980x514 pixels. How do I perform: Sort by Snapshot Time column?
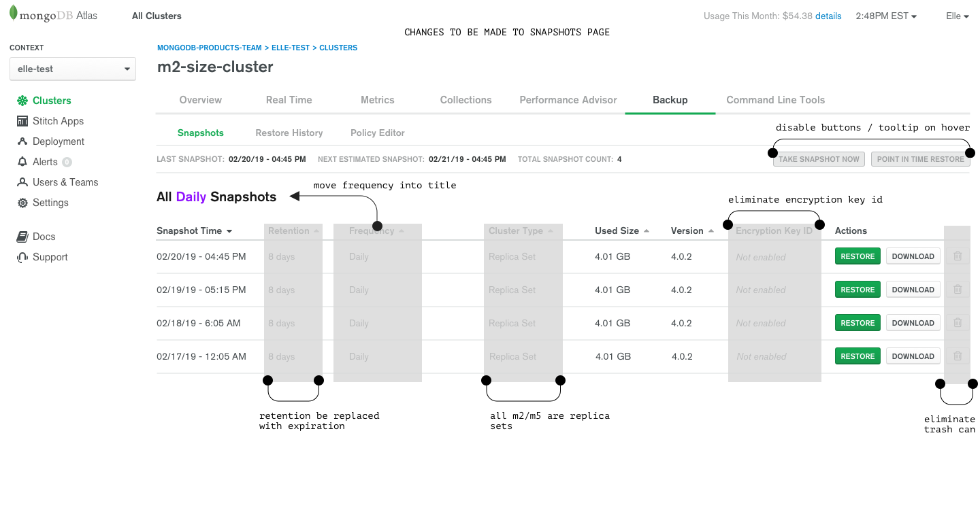point(195,231)
